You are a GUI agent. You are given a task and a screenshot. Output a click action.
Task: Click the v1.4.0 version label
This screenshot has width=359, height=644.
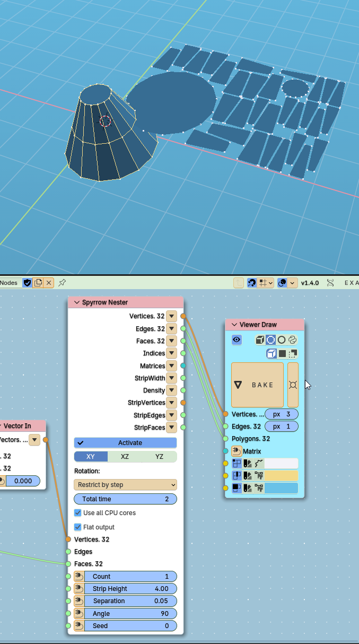point(310,283)
